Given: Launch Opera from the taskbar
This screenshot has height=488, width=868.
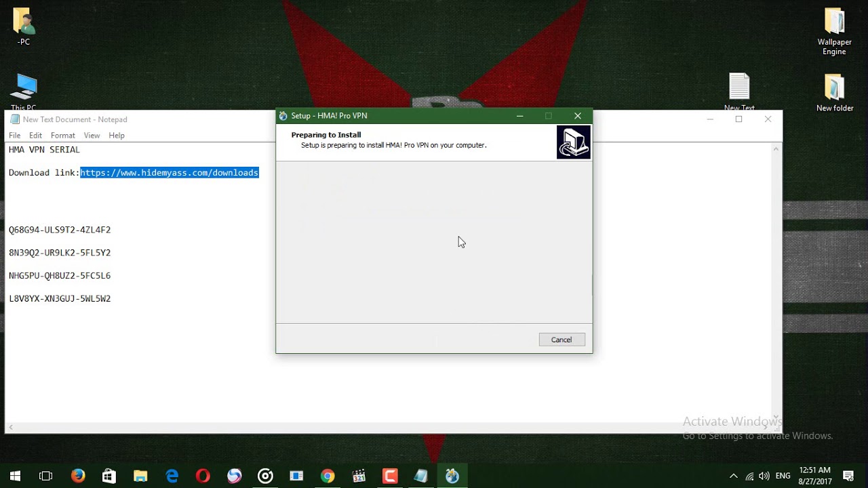Looking at the screenshot, I should pos(203,476).
